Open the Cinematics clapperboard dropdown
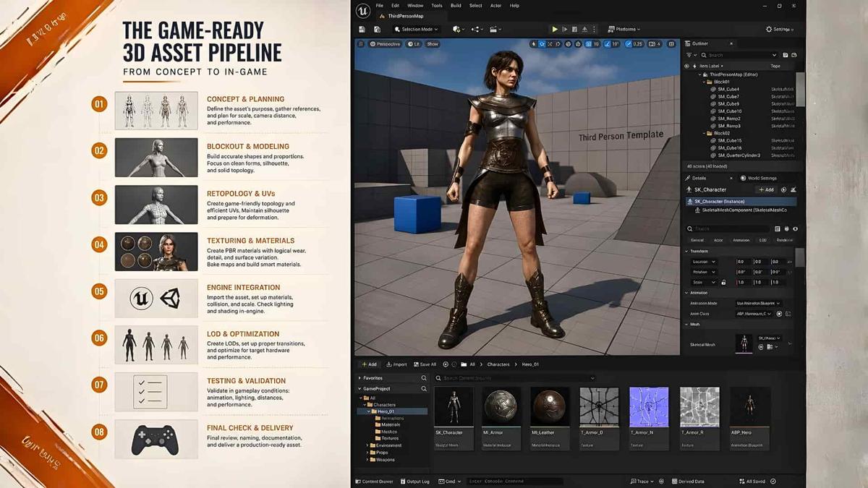 coord(495,30)
